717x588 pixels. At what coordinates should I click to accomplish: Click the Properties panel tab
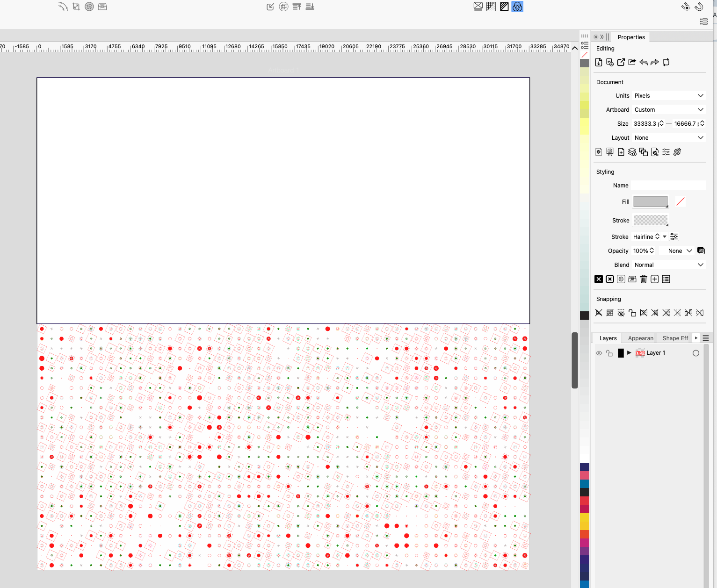pyautogui.click(x=631, y=37)
